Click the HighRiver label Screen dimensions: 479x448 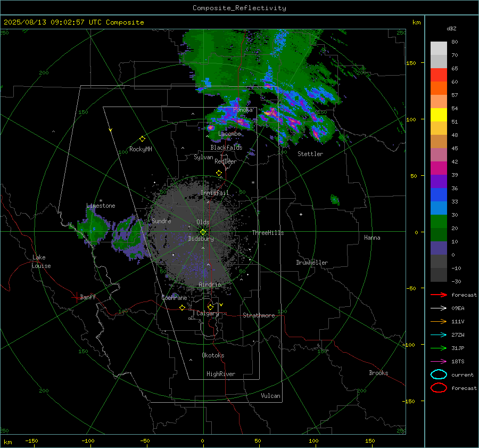(x=221, y=374)
